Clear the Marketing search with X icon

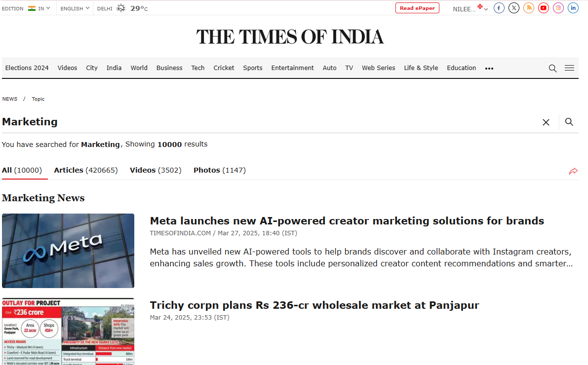[x=546, y=122]
